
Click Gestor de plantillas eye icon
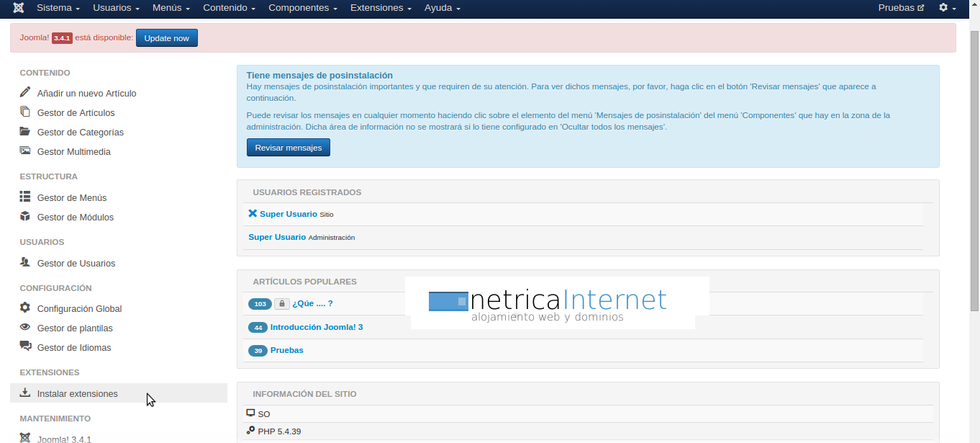pyautogui.click(x=25, y=327)
